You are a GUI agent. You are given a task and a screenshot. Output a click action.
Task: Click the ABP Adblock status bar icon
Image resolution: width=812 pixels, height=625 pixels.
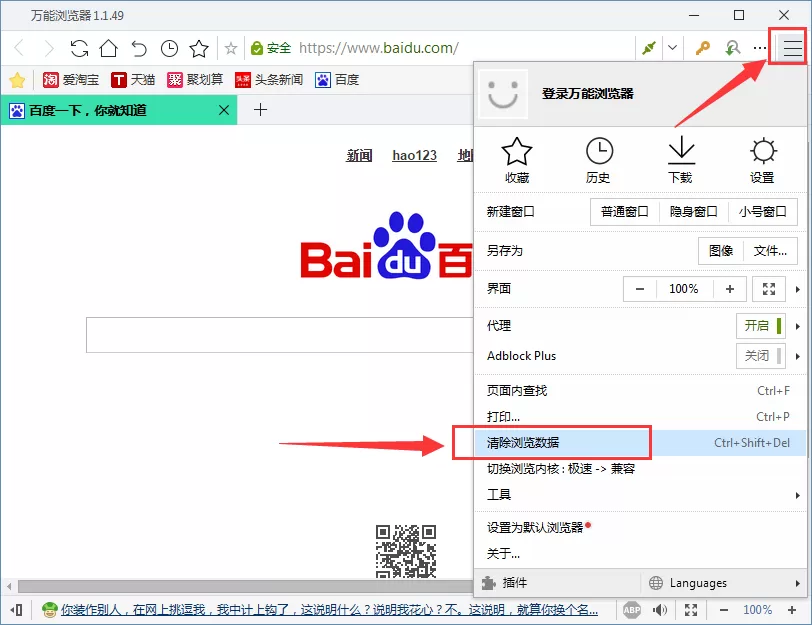(632, 609)
